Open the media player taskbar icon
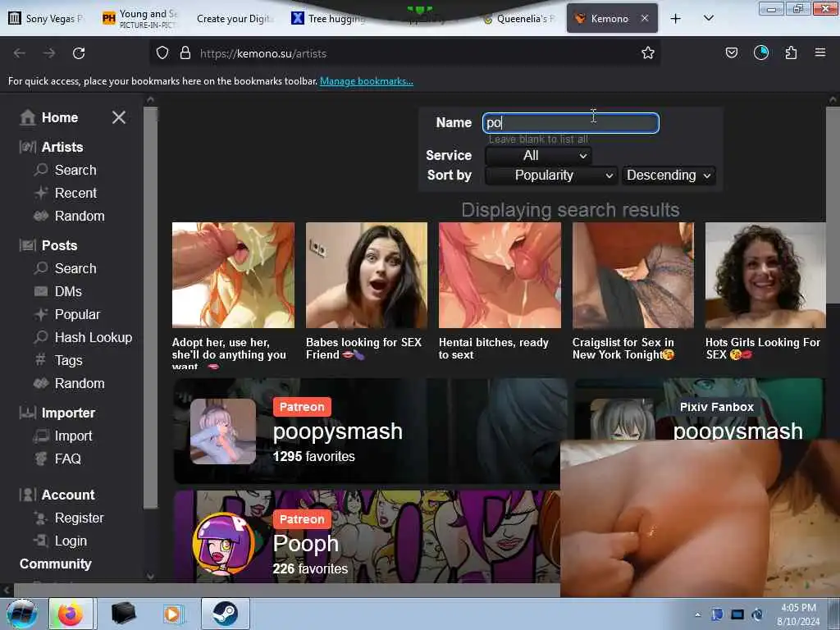840x630 pixels. pos(172,614)
